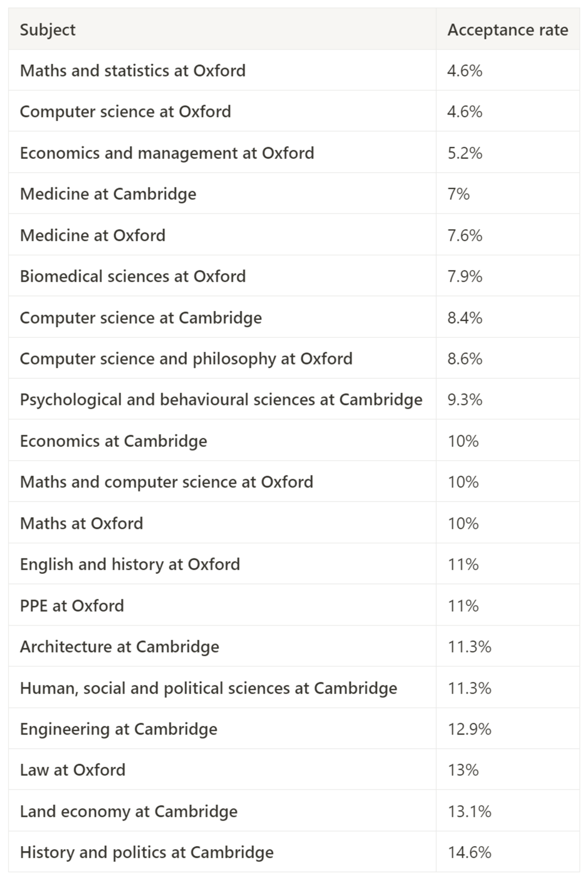Click the Acceptance rate column header
The width and height of the screenshot is (588, 880).
pyautogui.click(x=507, y=30)
